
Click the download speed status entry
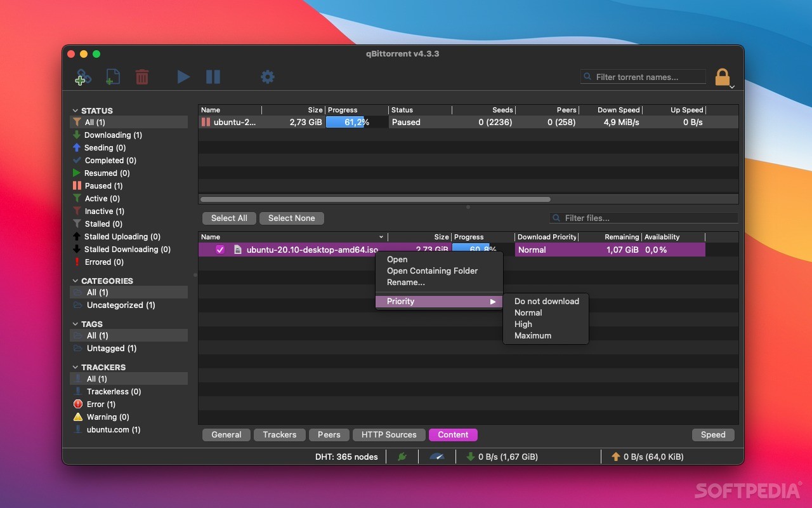(x=502, y=456)
